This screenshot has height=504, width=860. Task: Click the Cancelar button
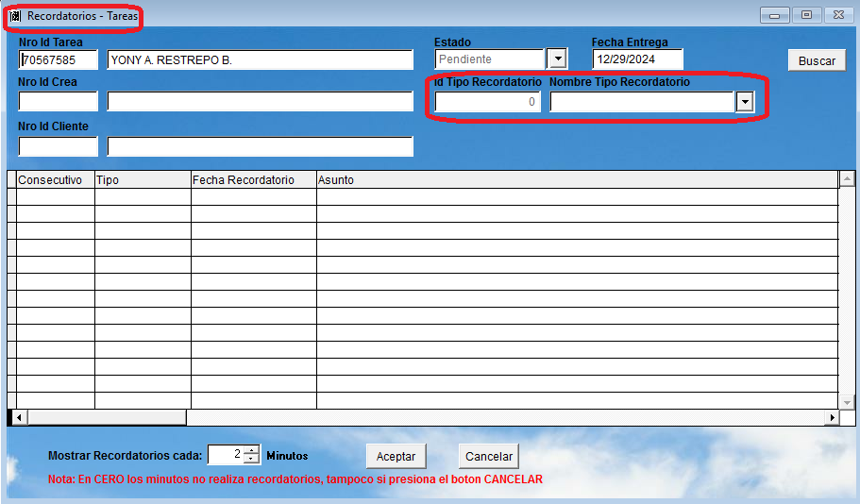click(488, 456)
